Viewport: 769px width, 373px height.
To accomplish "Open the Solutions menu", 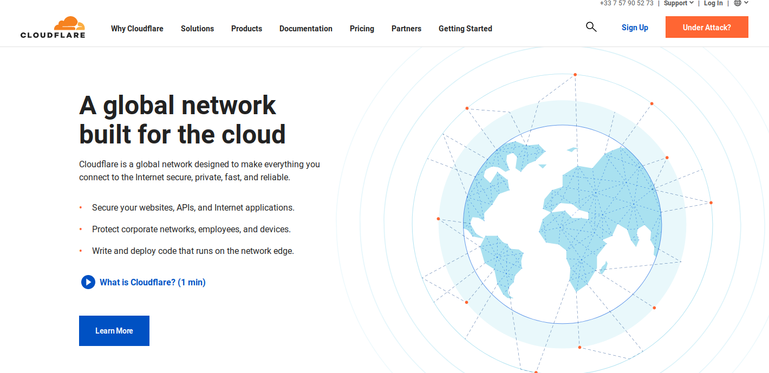I will coord(197,28).
